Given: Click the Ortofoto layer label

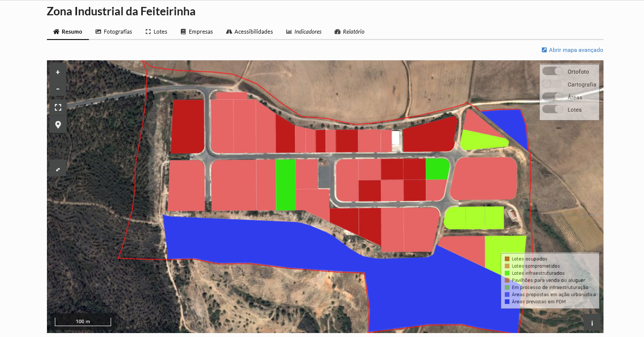Looking at the screenshot, I should tap(578, 72).
